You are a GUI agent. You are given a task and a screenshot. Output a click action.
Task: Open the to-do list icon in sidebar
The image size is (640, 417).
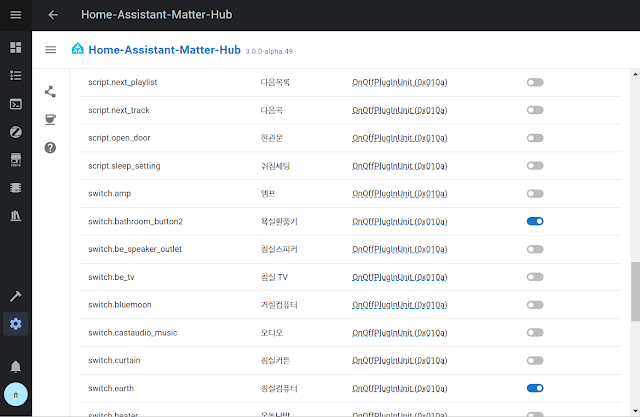pos(16,75)
